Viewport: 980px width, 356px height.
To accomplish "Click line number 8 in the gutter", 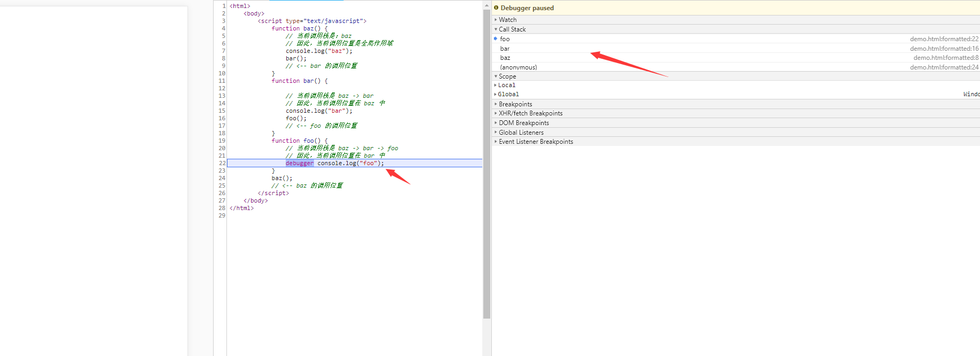I will pyautogui.click(x=224, y=58).
